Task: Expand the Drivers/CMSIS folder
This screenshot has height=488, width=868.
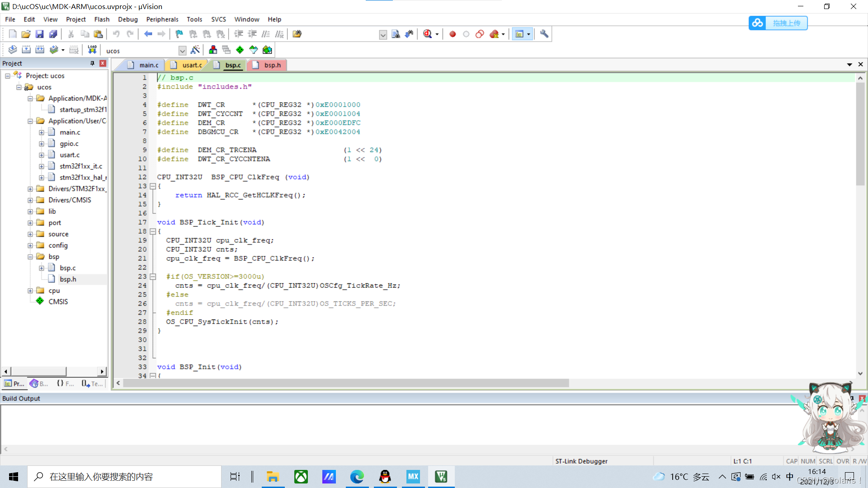Action: point(30,200)
